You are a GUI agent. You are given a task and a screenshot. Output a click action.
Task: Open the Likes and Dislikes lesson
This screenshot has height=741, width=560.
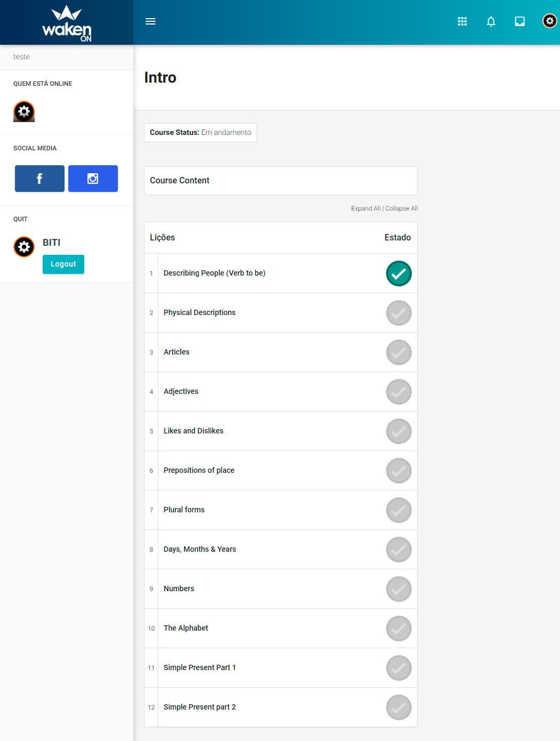tap(193, 431)
